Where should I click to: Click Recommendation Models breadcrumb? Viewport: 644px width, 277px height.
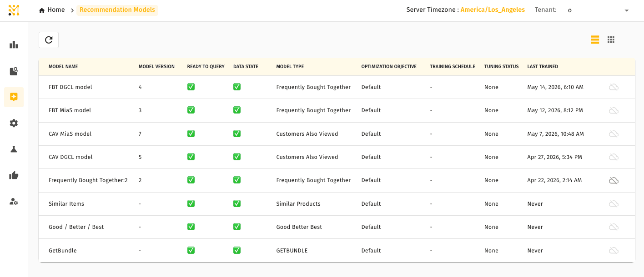117,10
